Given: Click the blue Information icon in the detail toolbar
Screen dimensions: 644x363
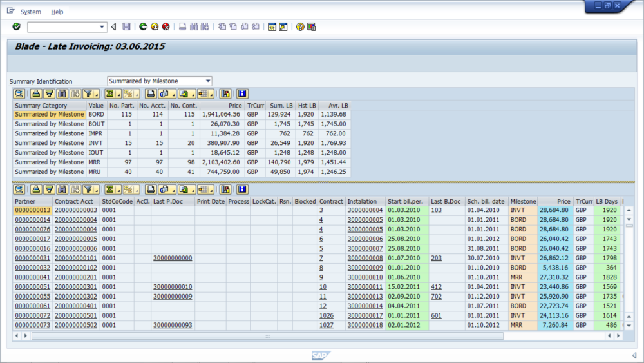Looking at the screenshot, I should tap(242, 190).
